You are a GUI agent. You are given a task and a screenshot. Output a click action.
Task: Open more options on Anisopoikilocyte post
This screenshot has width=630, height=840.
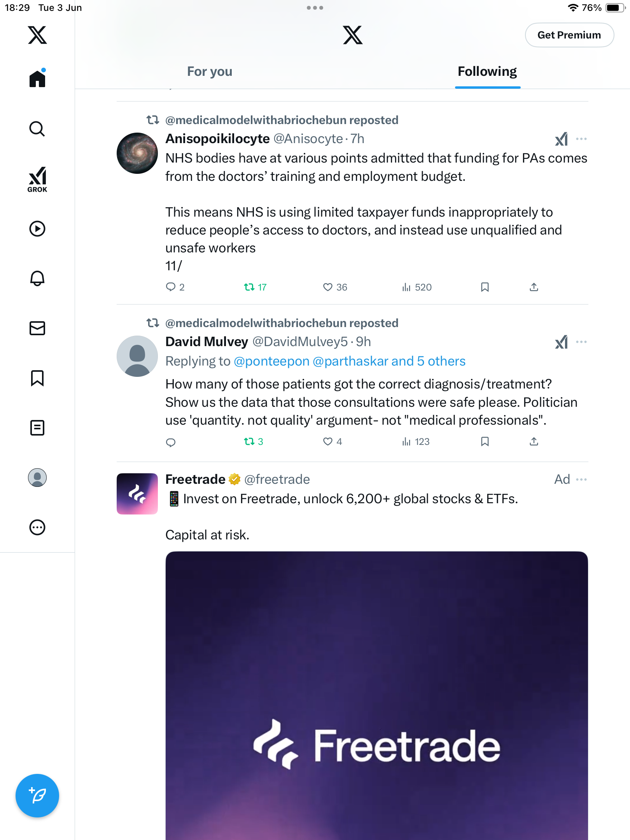click(581, 139)
